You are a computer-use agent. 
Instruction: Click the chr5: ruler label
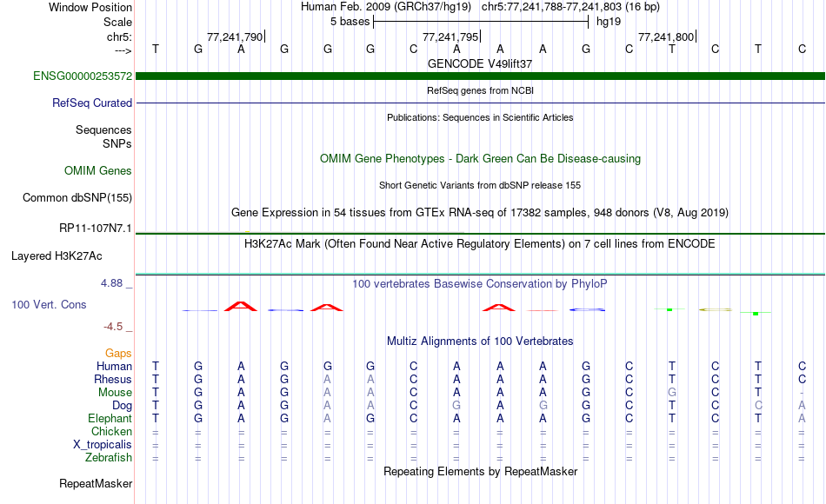(120, 36)
